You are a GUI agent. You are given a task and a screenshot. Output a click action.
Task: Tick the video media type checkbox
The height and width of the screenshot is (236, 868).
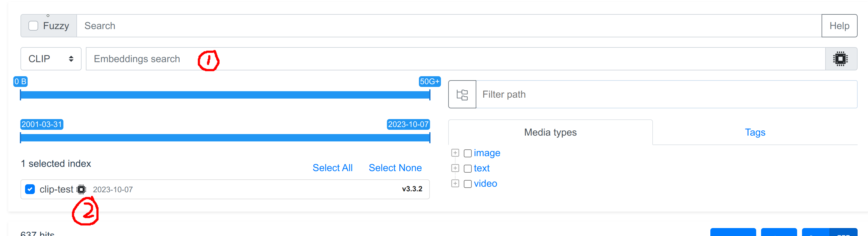pyautogui.click(x=467, y=184)
